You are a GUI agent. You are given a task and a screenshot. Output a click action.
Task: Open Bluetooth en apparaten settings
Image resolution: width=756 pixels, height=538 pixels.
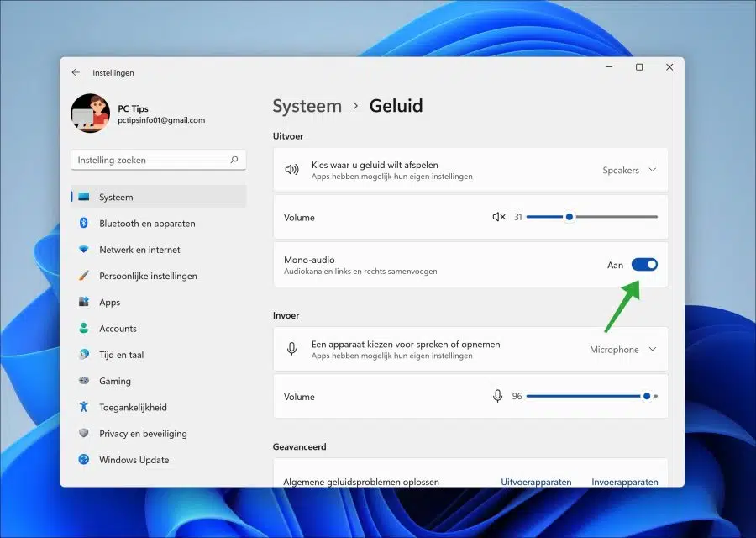pyautogui.click(x=147, y=224)
